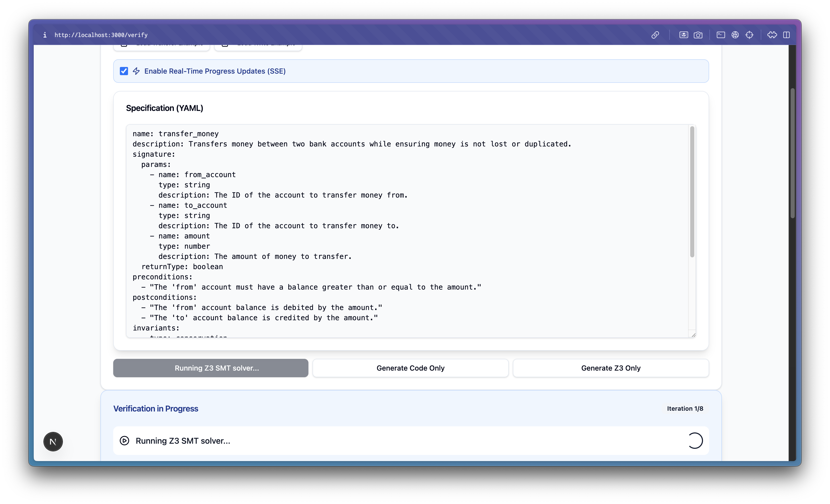Click the site info icon beside URL
This screenshot has width=830, height=504.
(x=45, y=35)
